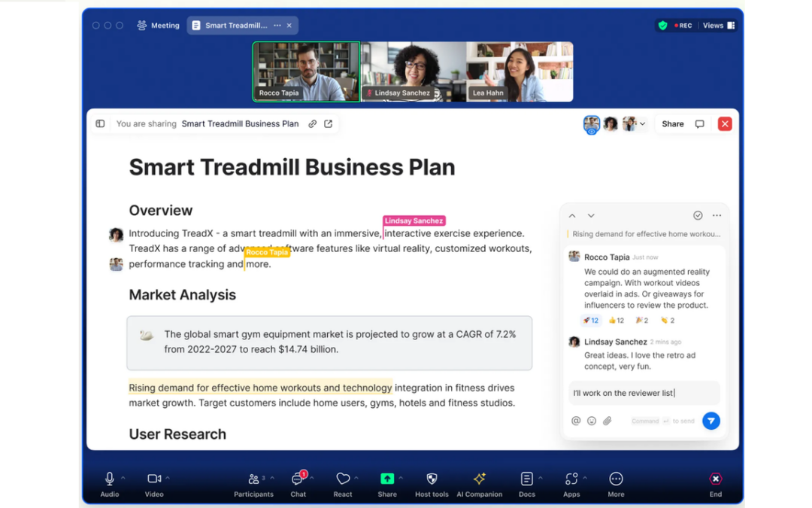Attach a file with paperclip icon
This screenshot has height=508, width=812.
point(607,421)
